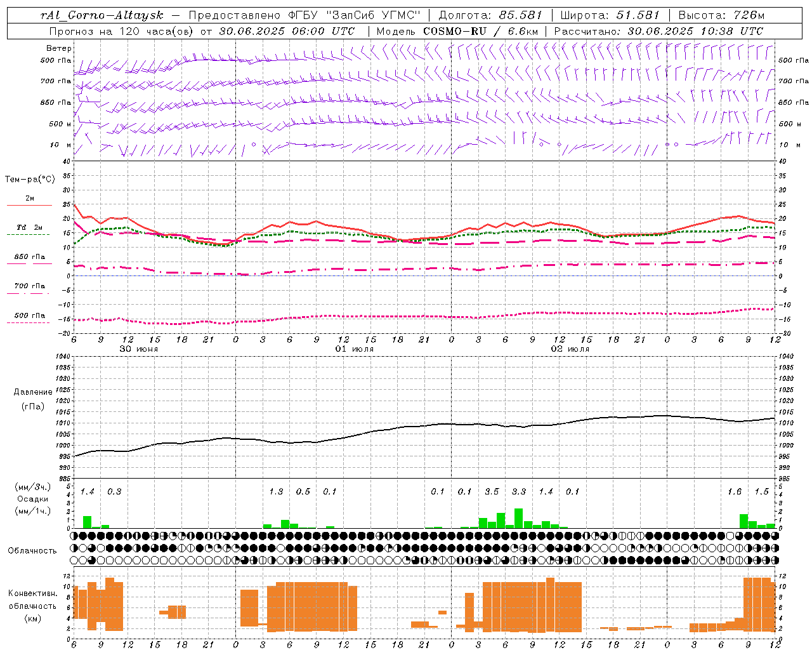This screenshot has width=812, height=650.
Task: Click the Тем-ра(°C) temperature panel label
Action: [x=30, y=180]
